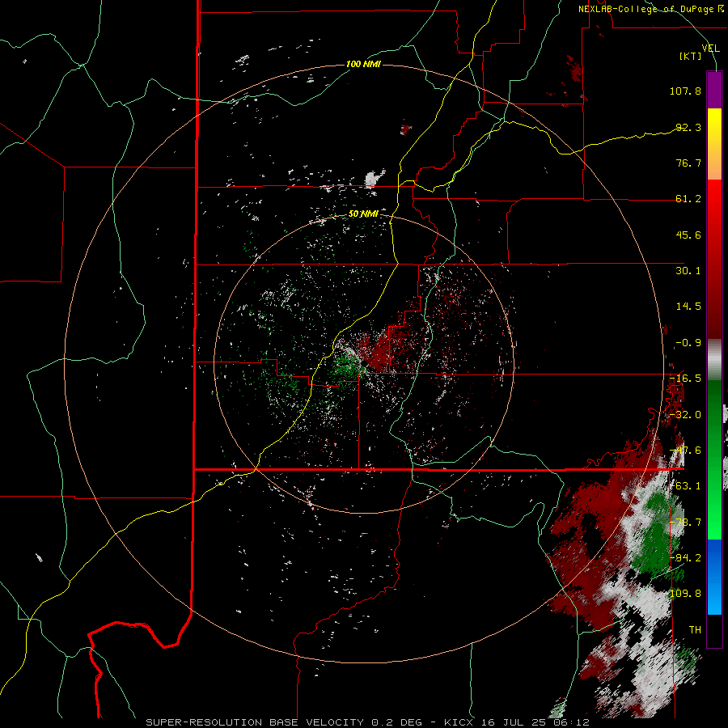Click the -94.2 velocity scale value

click(x=685, y=558)
